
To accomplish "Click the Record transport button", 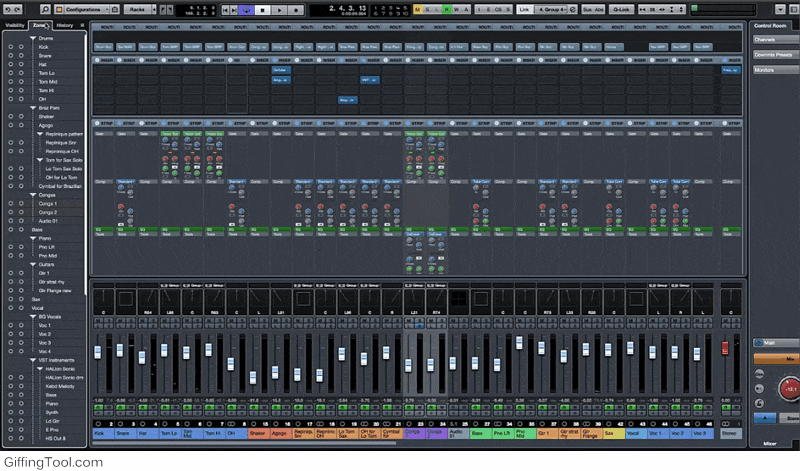I will pos(296,9).
